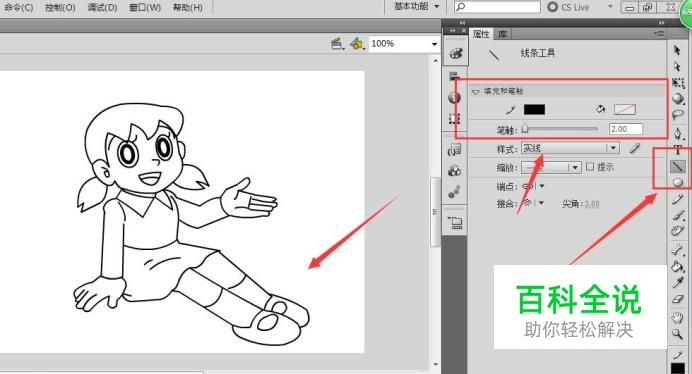692x374 pixels.
Task: Expand the collapsed panel dock arrows
Action: tap(462, 23)
